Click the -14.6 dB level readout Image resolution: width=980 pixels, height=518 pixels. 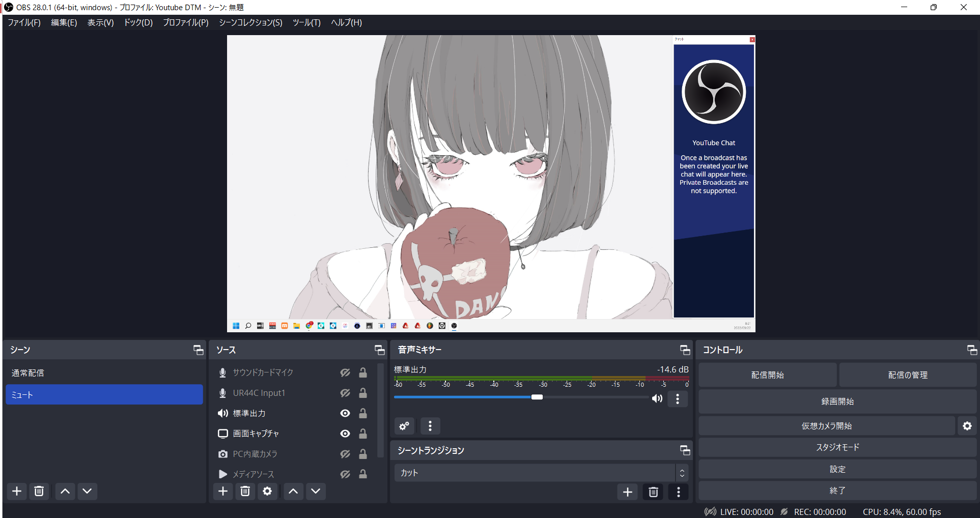(673, 369)
